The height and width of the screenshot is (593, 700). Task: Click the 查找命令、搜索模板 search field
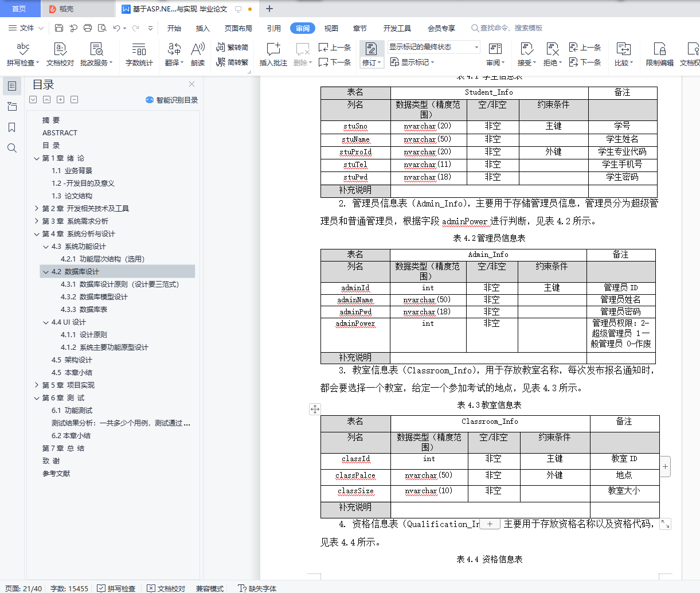(507, 28)
